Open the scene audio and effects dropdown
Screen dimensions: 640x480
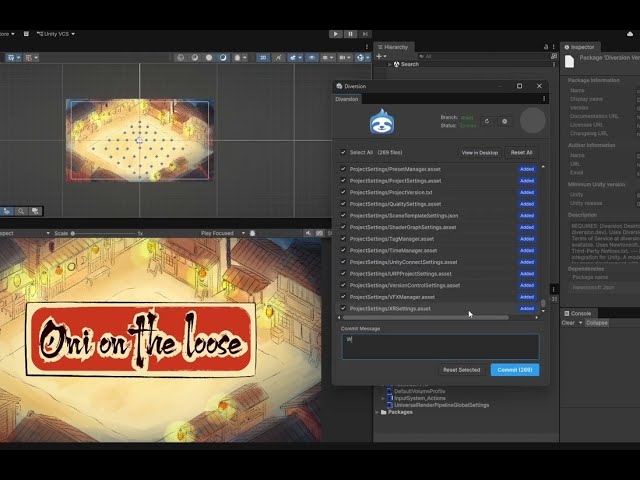click(x=294, y=58)
